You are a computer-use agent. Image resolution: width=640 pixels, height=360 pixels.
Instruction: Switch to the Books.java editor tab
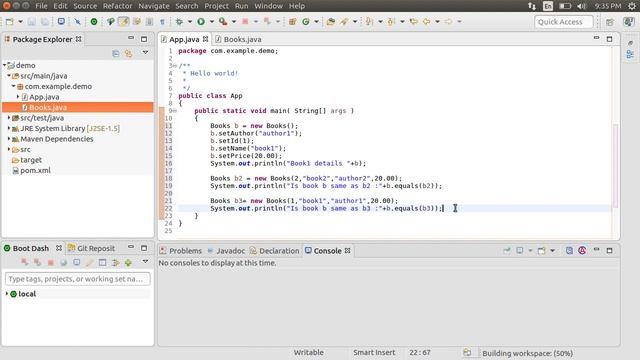238,39
